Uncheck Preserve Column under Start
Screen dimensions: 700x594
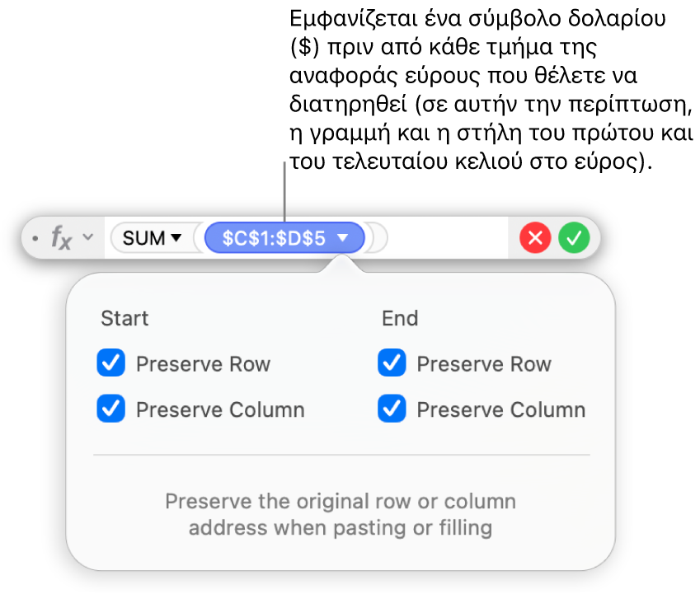click(x=111, y=409)
